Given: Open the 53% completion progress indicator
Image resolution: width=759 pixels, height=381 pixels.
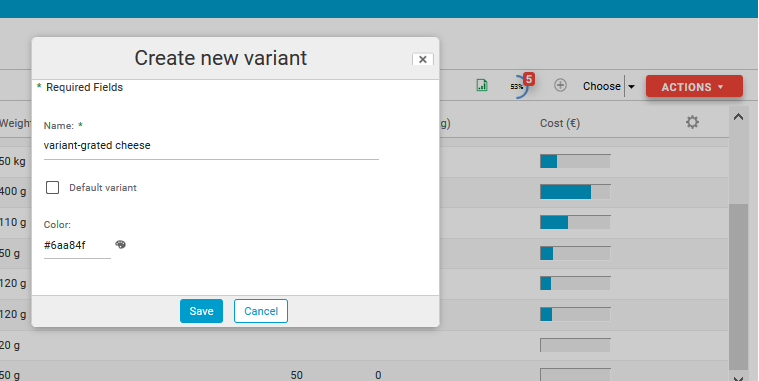Looking at the screenshot, I should [x=517, y=87].
